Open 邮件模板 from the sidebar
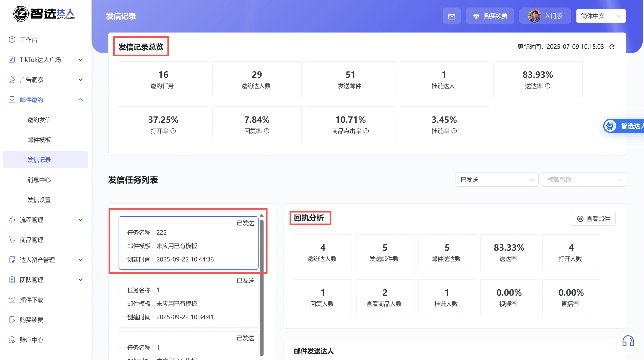644x360 pixels. coord(39,140)
